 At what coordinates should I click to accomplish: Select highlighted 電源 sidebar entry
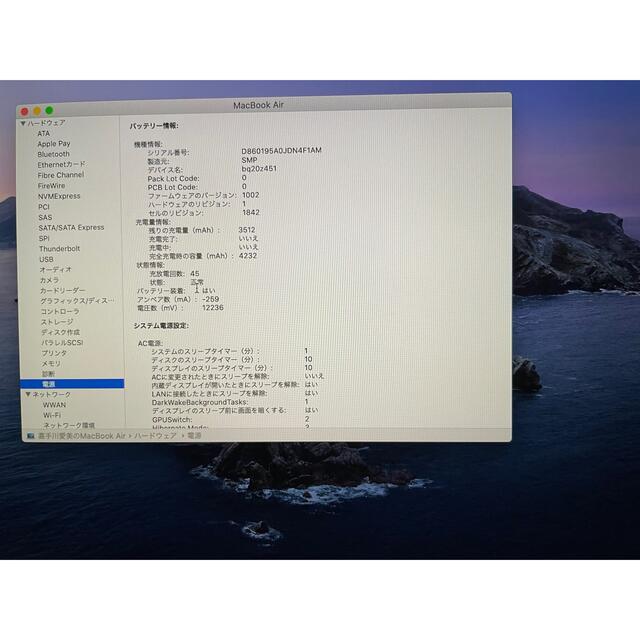(x=72, y=384)
